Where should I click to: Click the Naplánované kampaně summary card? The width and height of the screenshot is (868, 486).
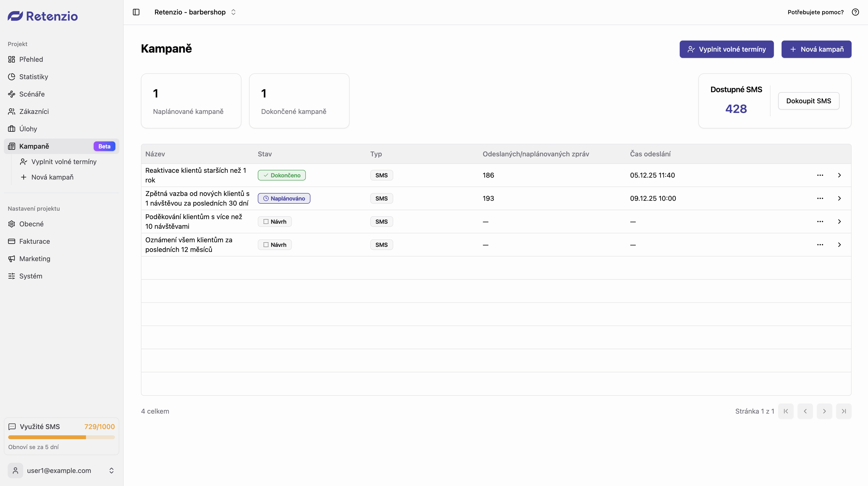191,101
